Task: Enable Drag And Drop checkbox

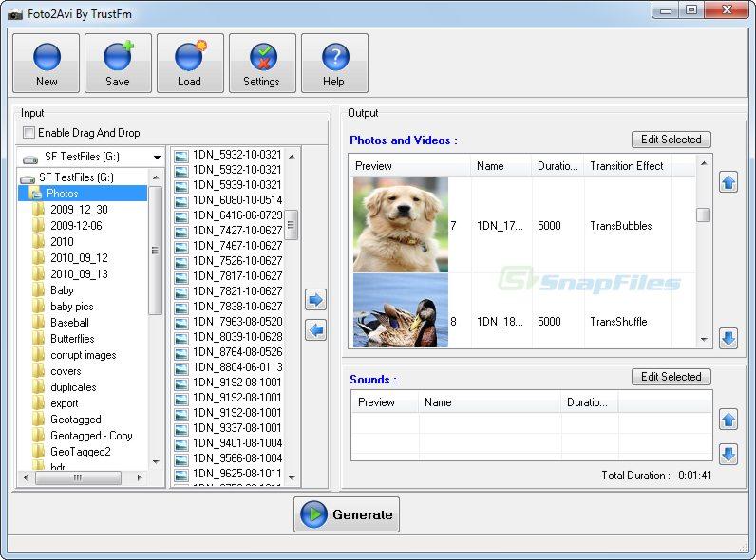Action: coord(29,133)
